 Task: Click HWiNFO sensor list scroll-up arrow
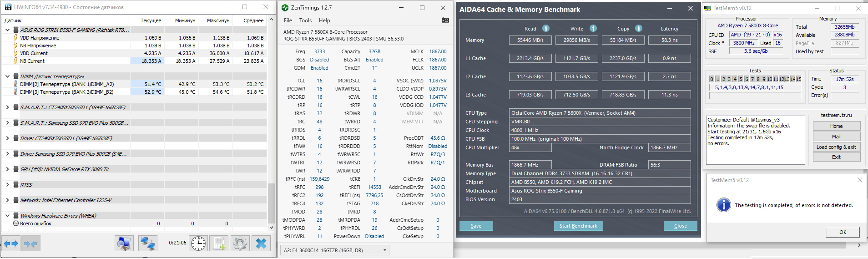pyautogui.click(x=271, y=19)
